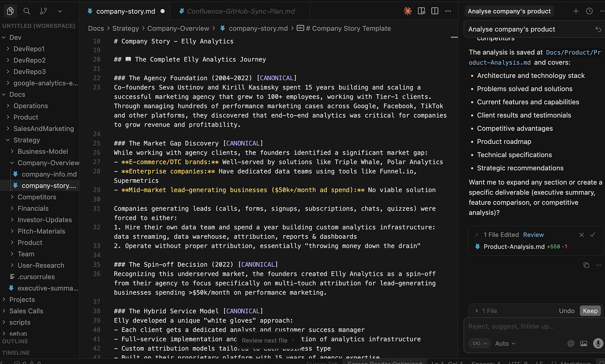Expand the Investor-Updates folder
Screen dimensions: 605x364
[x=39, y=220]
